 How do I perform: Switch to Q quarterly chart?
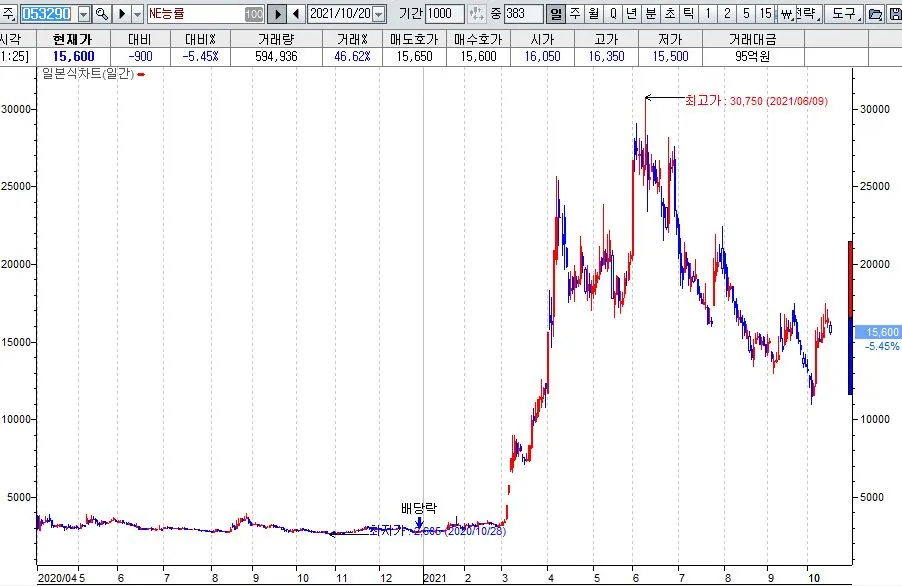pyautogui.click(x=613, y=13)
